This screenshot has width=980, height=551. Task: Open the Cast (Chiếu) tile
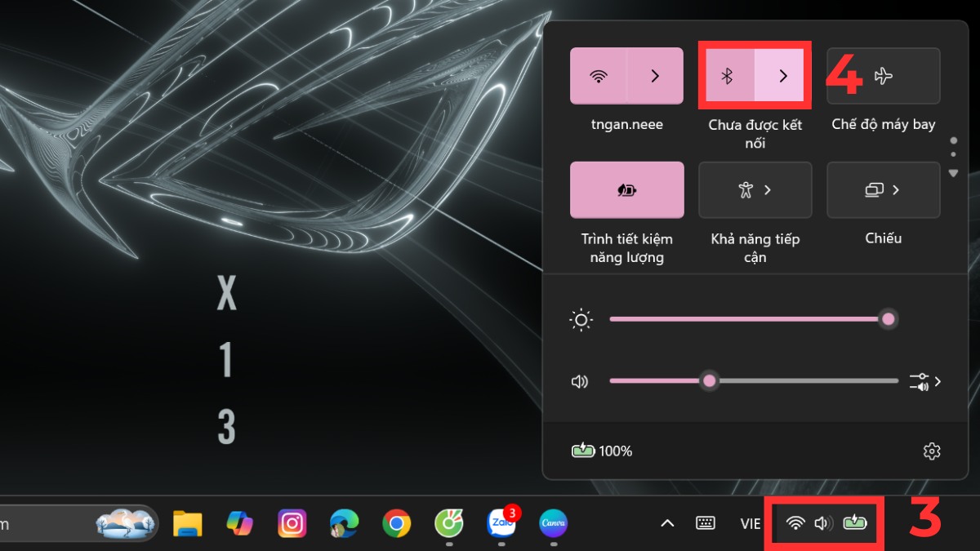click(x=884, y=190)
